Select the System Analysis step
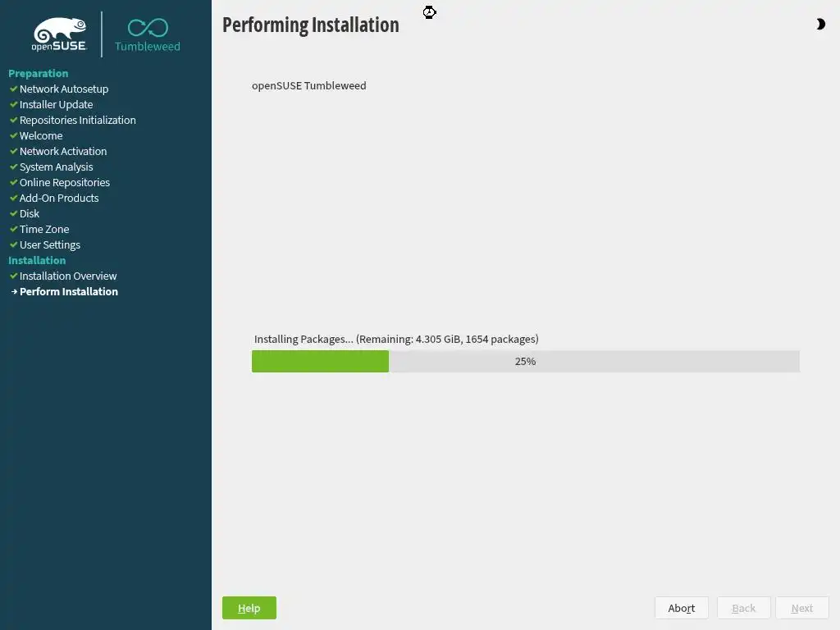Image resolution: width=840 pixels, height=630 pixels. [x=57, y=167]
